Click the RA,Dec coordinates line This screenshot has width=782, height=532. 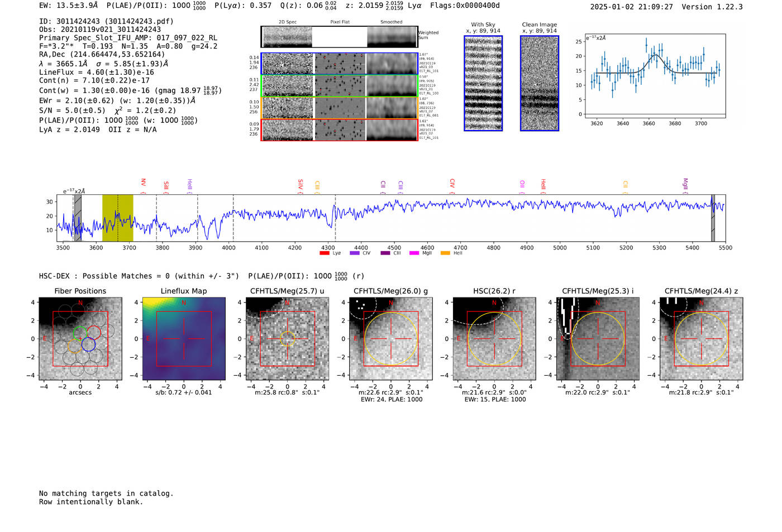click(x=102, y=55)
